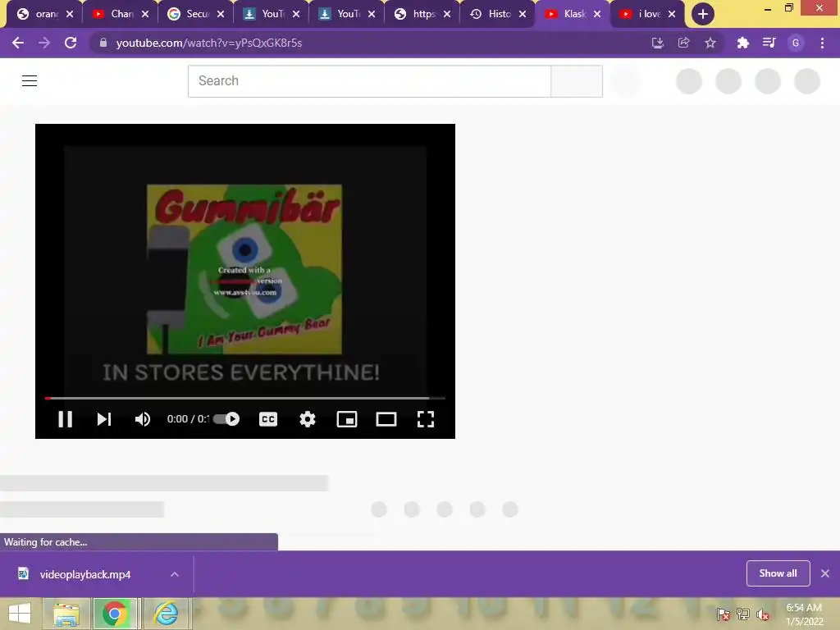Click the network tray icon
The image size is (840, 630).
coord(743,614)
